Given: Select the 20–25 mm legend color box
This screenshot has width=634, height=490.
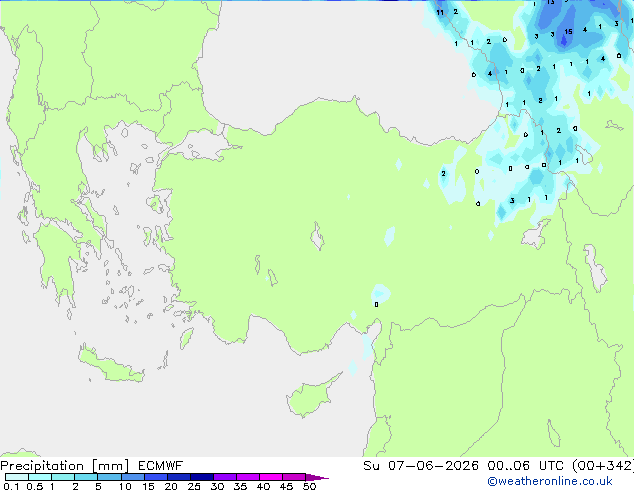Looking at the screenshot, I should pos(179,477).
